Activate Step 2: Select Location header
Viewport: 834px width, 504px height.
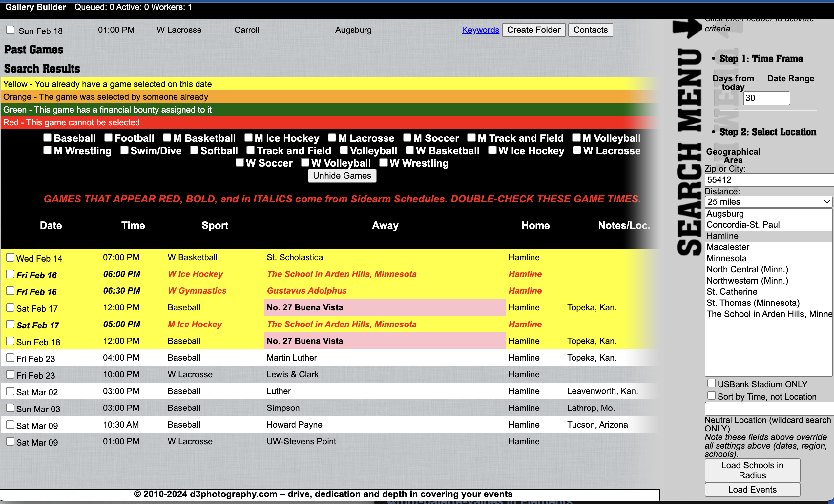click(x=767, y=132)
